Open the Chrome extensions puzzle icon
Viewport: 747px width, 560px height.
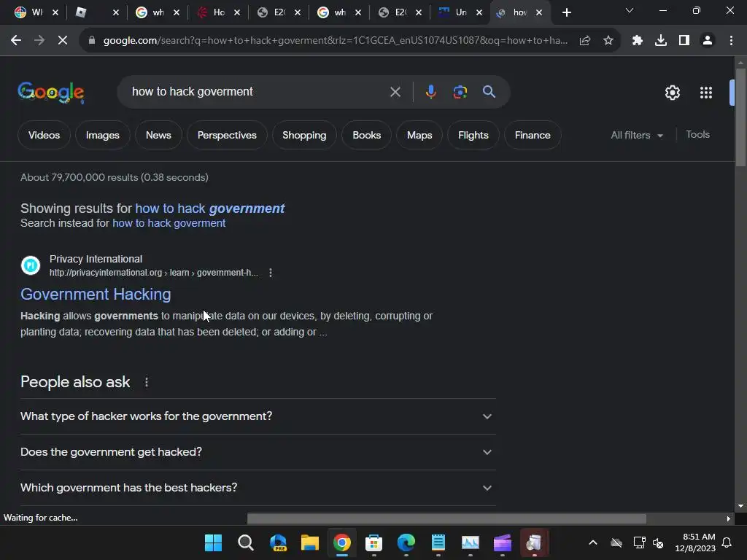tap(638, 41)
